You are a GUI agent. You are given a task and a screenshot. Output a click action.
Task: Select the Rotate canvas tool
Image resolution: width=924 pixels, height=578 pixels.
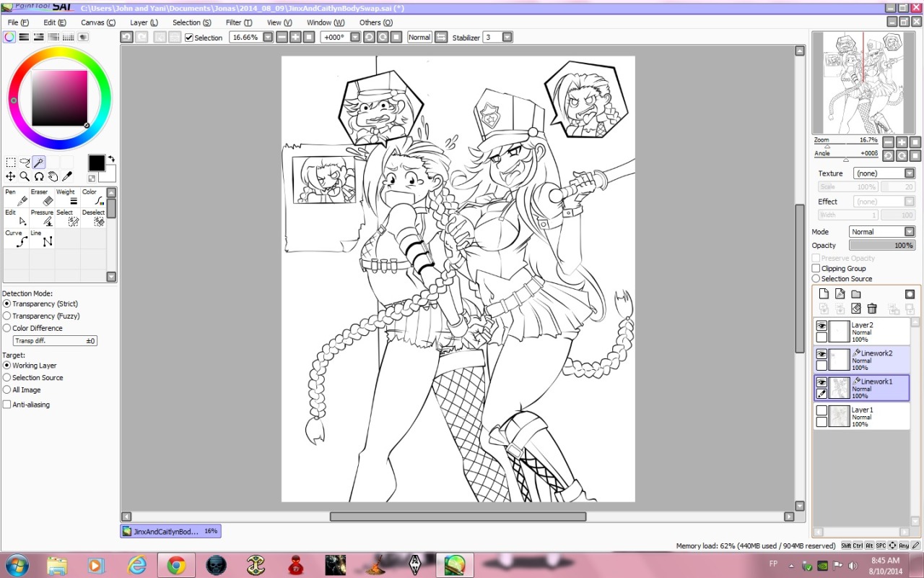39,176
